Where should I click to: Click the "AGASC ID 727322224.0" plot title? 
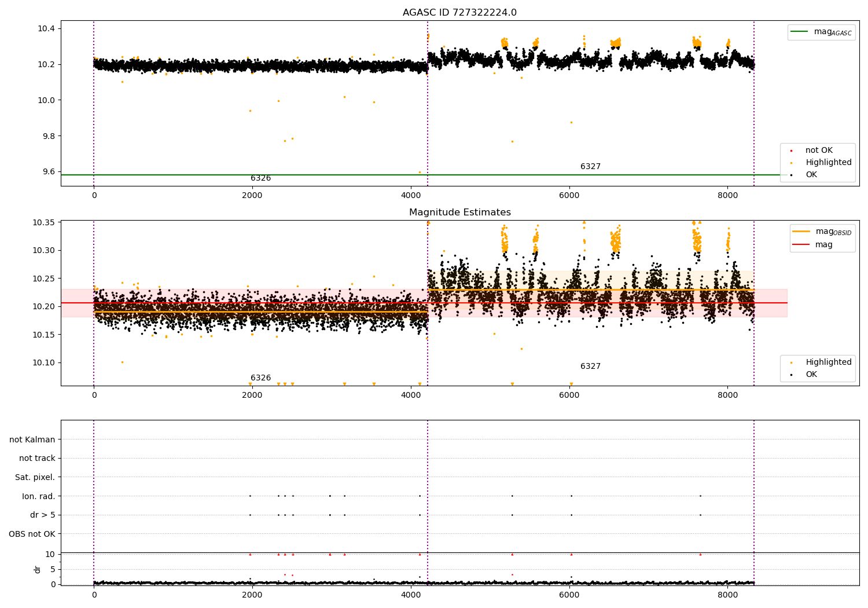tap(459, 13)
